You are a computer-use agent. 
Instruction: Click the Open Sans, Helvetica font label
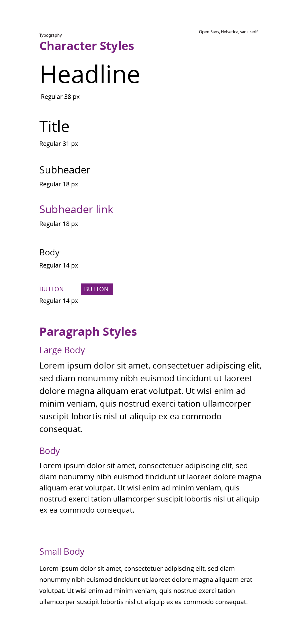pos(228,32)
